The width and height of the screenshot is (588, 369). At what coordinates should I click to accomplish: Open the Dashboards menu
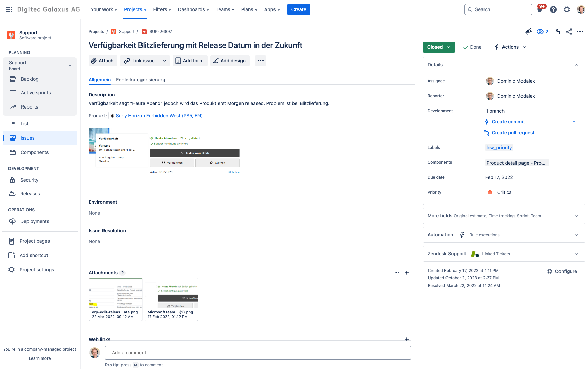click(x=193, y=9)
